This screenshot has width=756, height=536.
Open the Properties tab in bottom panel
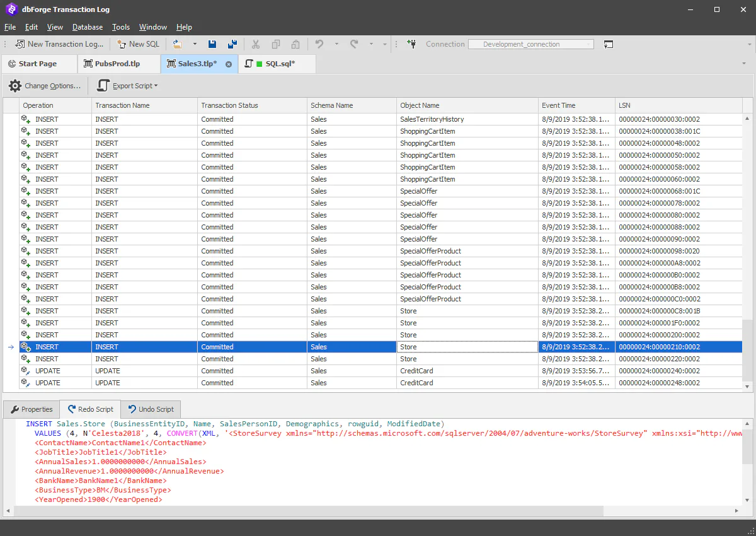pyautogui.click(x=31, y=409)
